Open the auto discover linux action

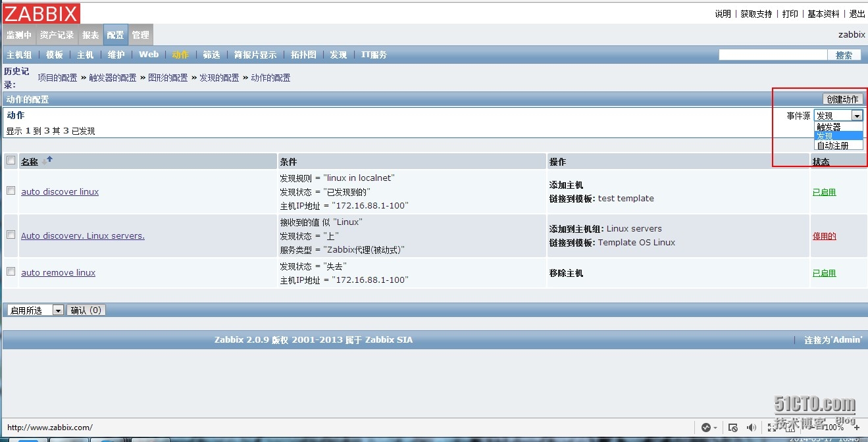coord(60,192)
